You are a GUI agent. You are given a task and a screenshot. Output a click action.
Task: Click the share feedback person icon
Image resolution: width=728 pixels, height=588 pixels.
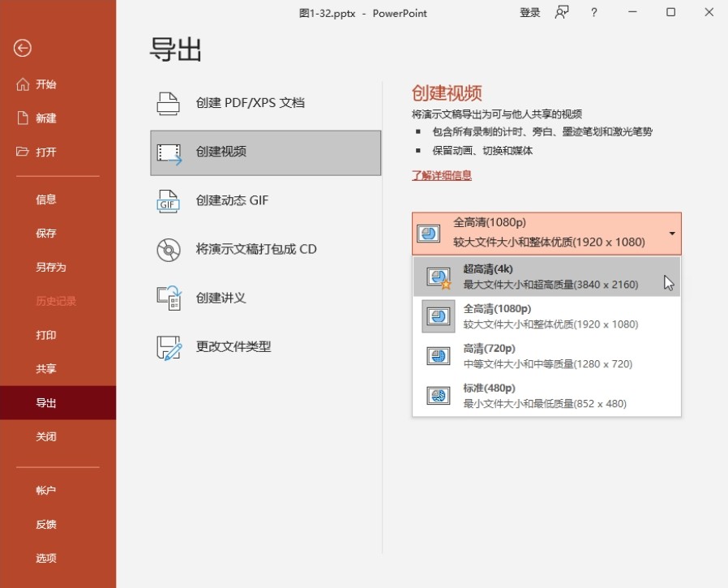tap(562, 13)
